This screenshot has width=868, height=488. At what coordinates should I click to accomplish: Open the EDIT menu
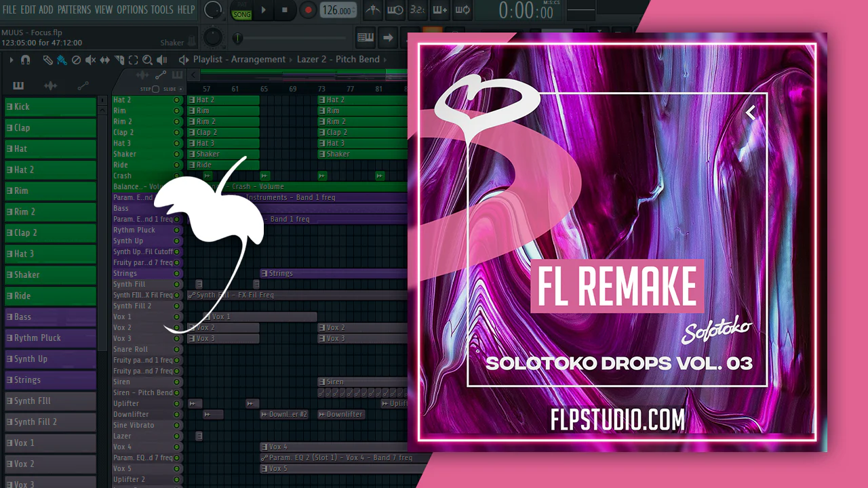coord(28,9)
